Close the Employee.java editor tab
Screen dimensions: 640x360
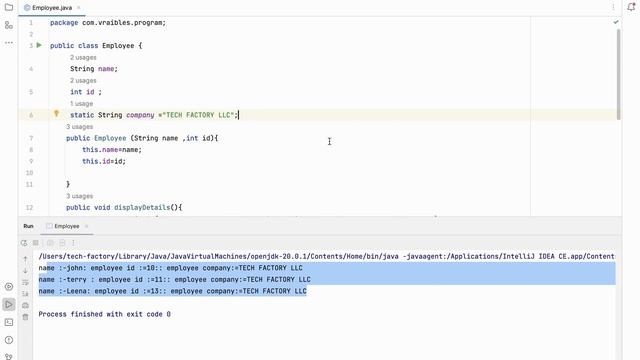point(79,8)
